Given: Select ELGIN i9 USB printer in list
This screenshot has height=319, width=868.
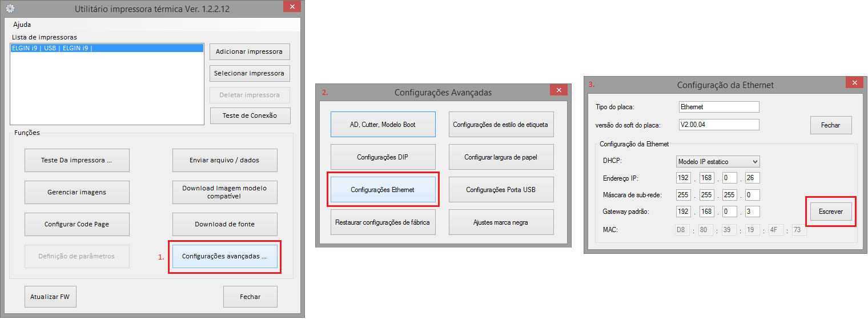Looking at the screenshot, I should (x=107, y=49).
